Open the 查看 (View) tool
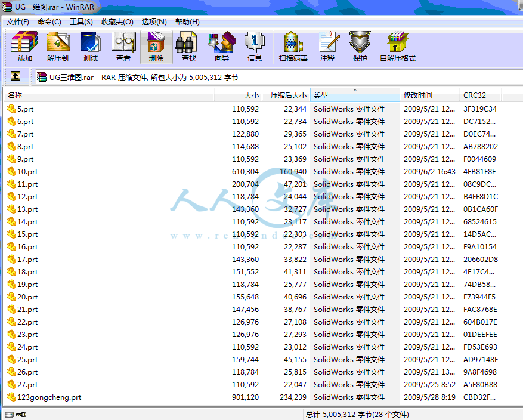This screenshot has width=523, height=420. [x=123, y=47]
